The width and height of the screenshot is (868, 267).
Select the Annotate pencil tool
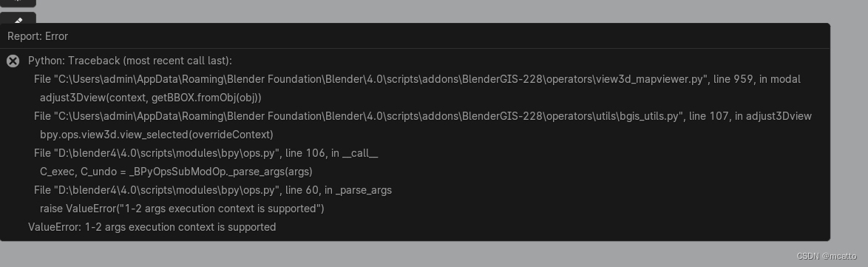pyautogui.click(x=18, y=19)
